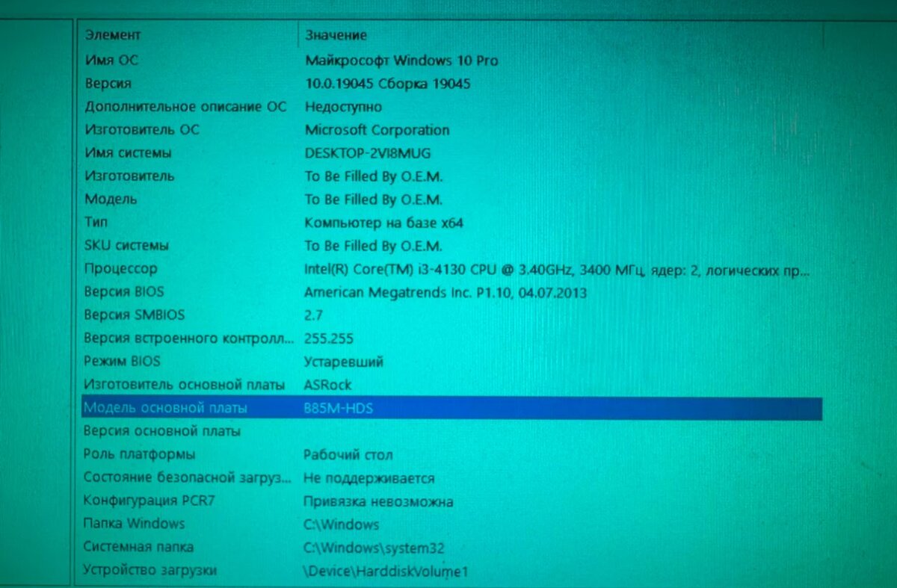Screen dimensions: 897x588
Task: Select the "Конфигурация PCR7" row
Action: pos(149,501)
